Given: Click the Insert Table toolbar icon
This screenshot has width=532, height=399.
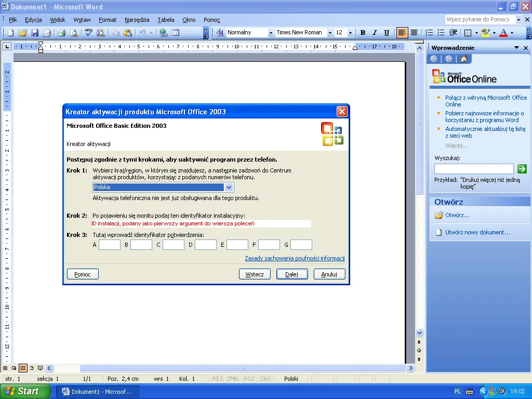Looking at the screenshot, I should 176,33.
